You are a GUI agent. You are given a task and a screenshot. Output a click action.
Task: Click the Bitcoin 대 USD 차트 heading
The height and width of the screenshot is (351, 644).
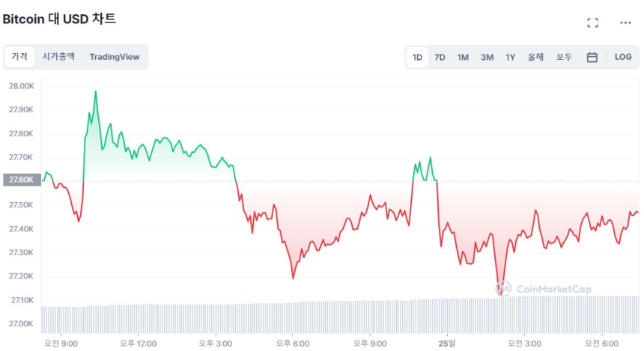59,19
